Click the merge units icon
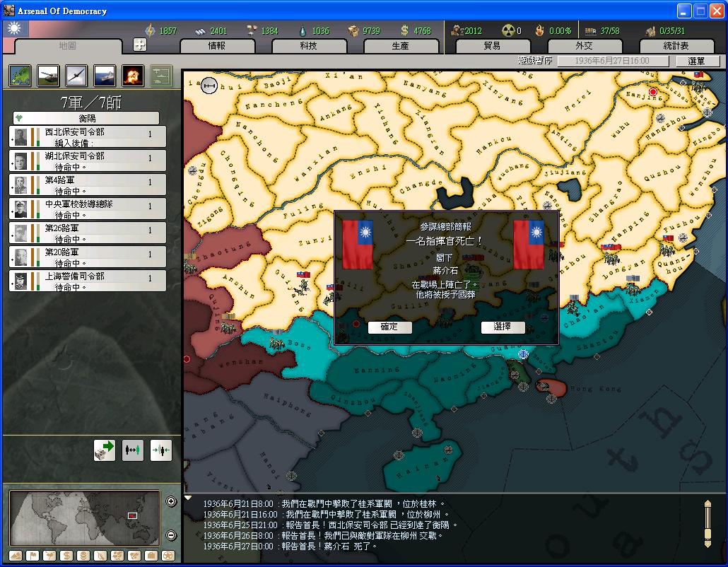This screenshot has width=728, height=567. point(161,450)
